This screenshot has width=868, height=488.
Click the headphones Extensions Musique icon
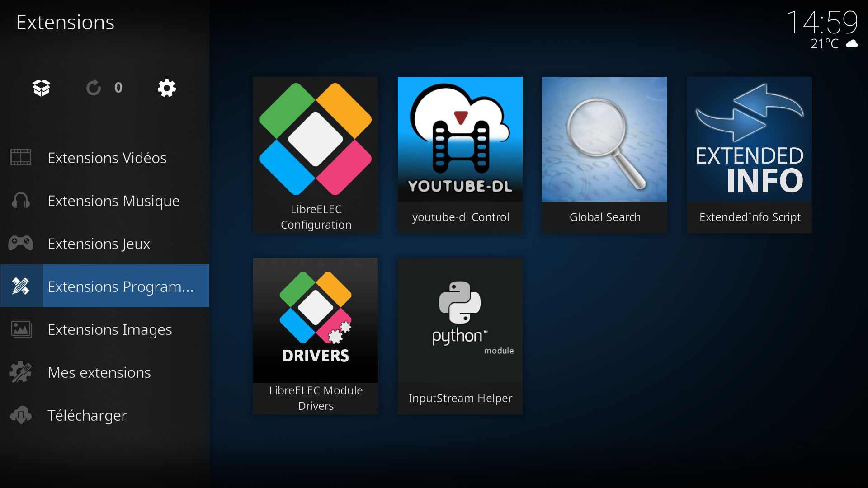[x=21, y=201]
